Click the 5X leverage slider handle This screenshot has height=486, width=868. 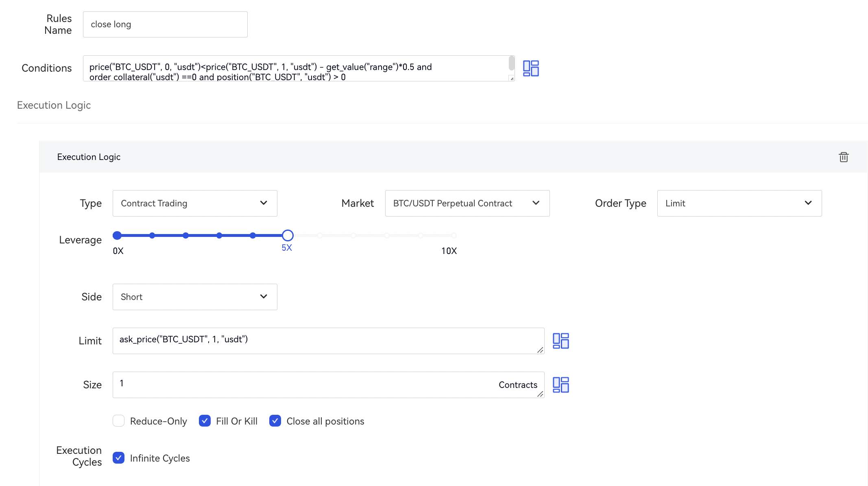coord(288,235)
